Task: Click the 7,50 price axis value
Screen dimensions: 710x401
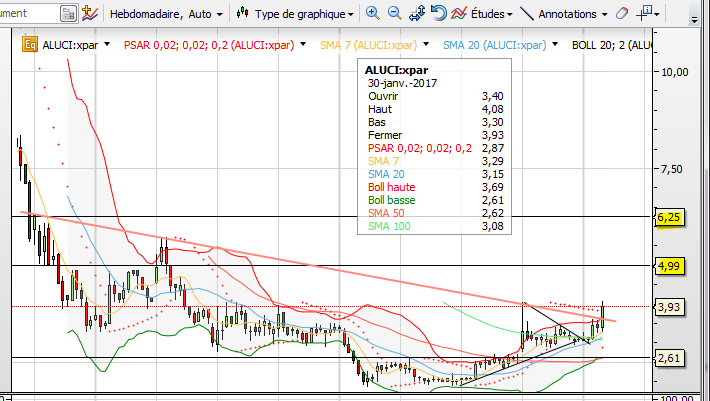Action: coord(672,169)
